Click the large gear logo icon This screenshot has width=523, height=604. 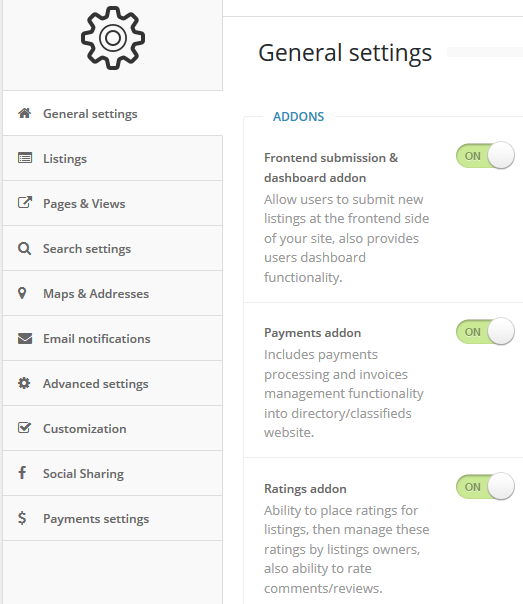[x=113, y=38]
